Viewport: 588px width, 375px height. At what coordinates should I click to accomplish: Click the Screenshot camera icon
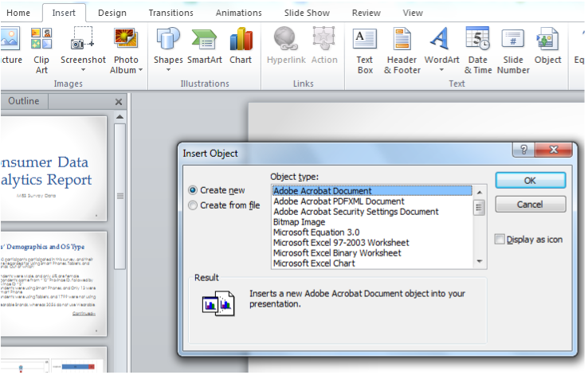(83, 39)
